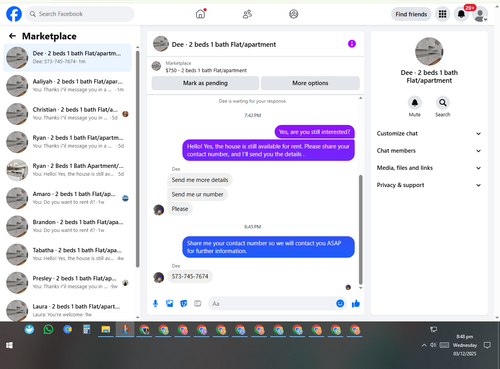Click the chat header title Dee 2 beds
500x369 pixels.
224,44
